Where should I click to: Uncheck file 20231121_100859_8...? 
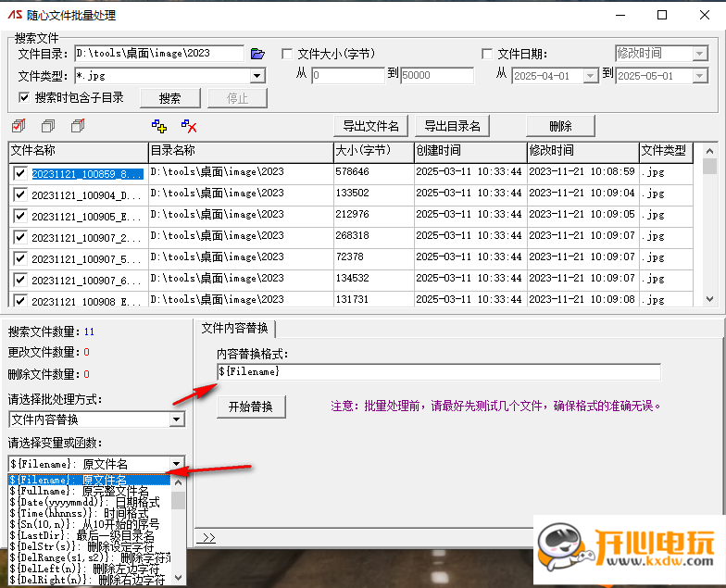[x=20, y=174]
